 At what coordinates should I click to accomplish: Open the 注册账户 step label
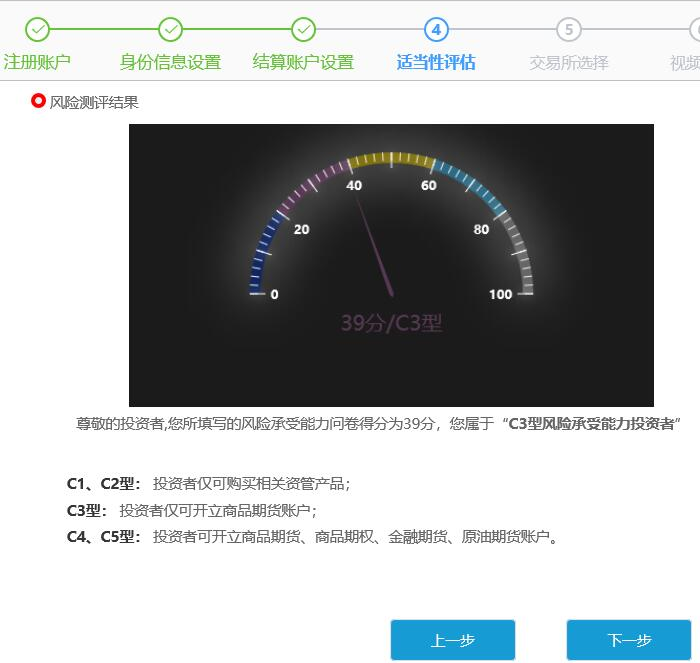[37, 62]
